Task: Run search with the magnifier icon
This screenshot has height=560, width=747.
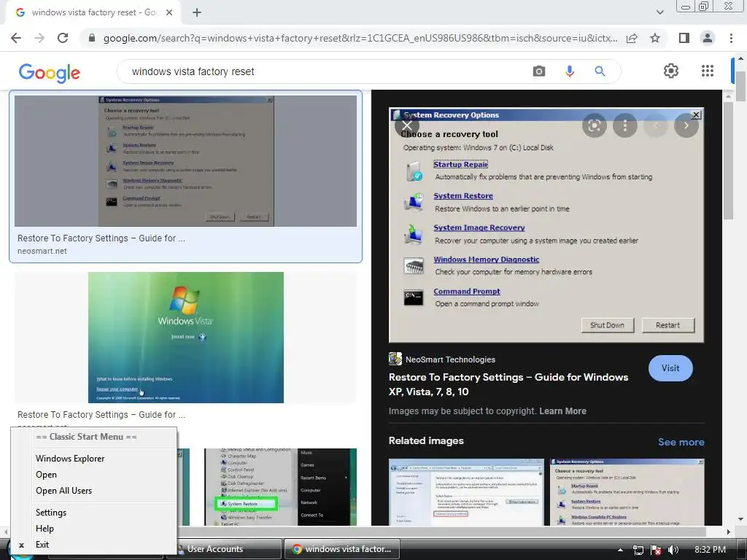Action: (x=600, y=71)
